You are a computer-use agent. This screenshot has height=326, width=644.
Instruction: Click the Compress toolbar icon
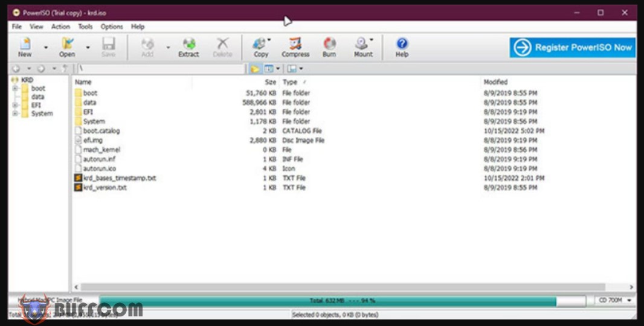coord(295,47)
